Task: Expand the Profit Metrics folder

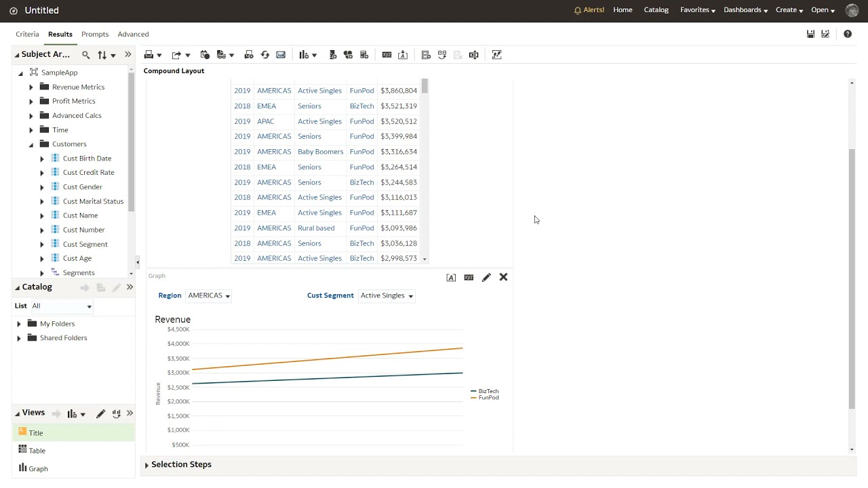Action: click(31, 102)
